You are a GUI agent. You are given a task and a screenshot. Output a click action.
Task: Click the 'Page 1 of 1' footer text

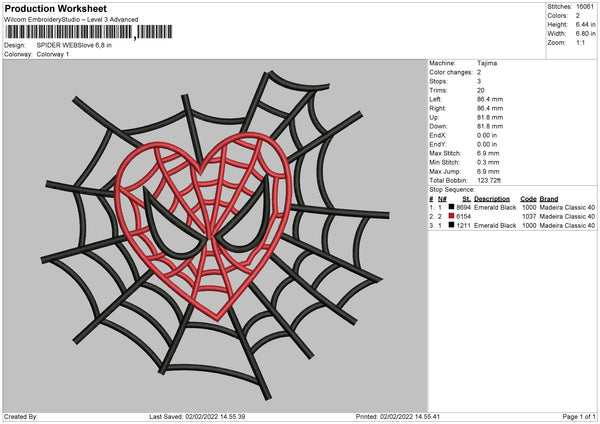coord(579,417)
